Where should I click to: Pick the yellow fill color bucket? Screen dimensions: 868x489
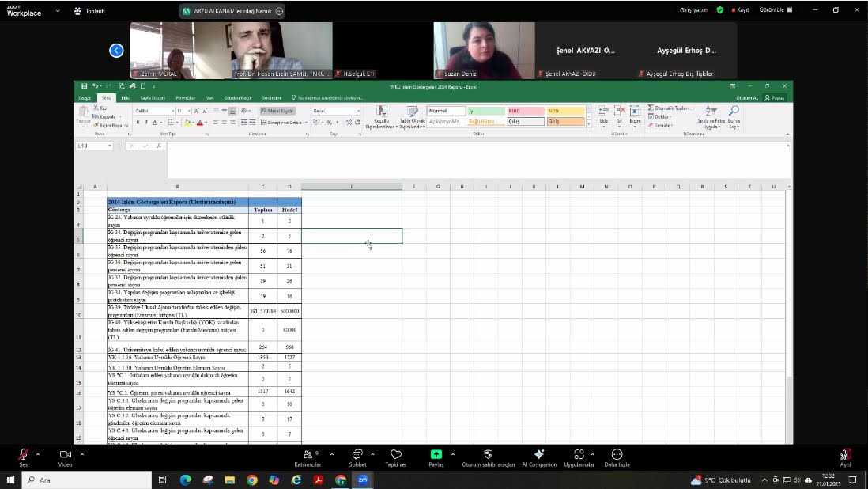pyautogui.click(x=187, y=123)
